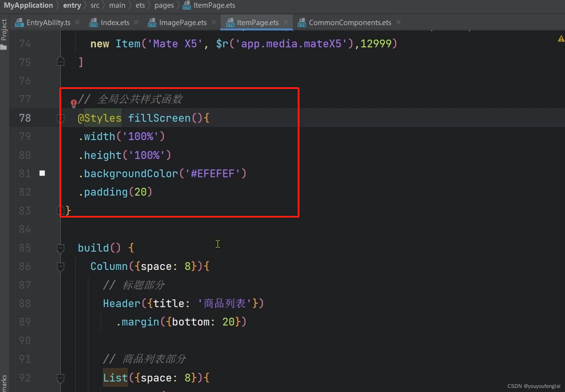Switch to the Index.ets tab
This screenshot has height=392, width=565.
point(115,23)
